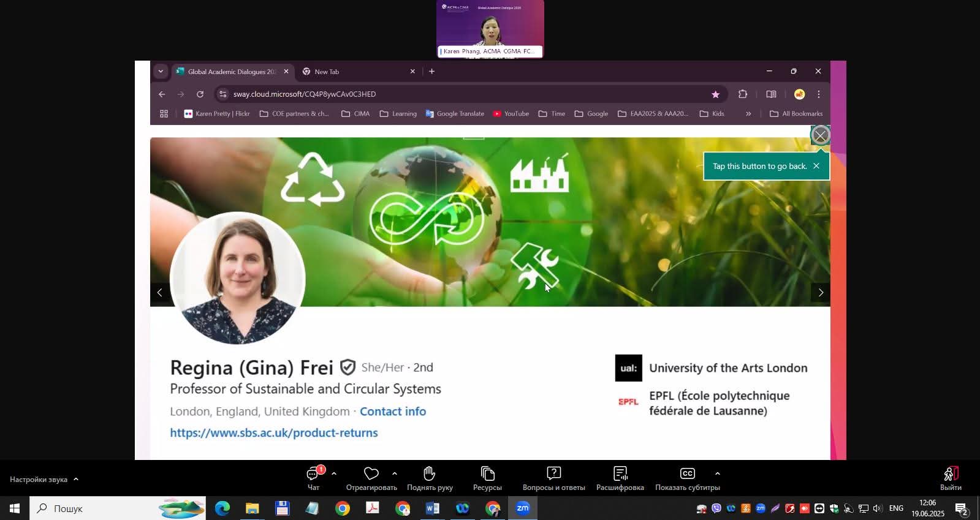This screenshot has height=520, width=980.
Task: Dismiss the 'Tap this button' tooltip
Action: [x=816, y=166]
